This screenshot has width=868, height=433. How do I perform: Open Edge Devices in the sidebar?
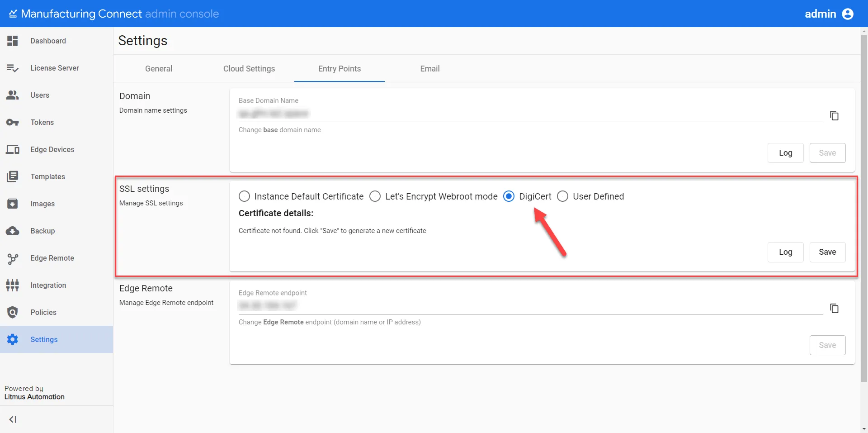(x=57, y=149)
